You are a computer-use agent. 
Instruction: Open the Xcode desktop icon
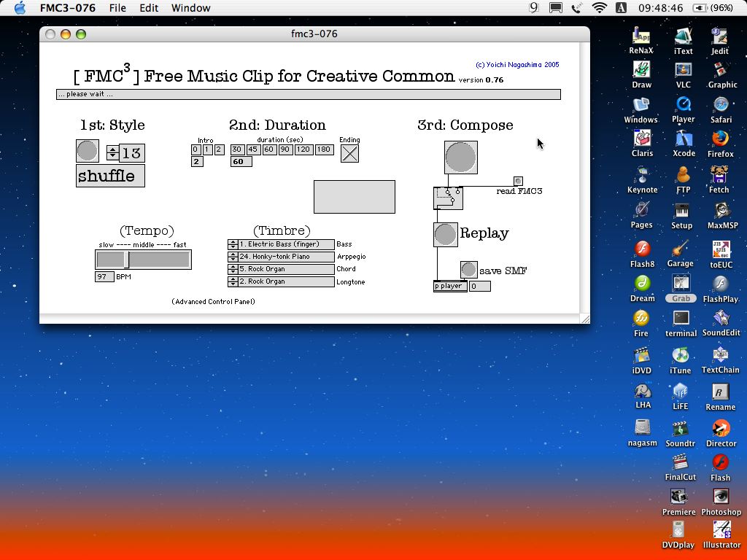684,144
